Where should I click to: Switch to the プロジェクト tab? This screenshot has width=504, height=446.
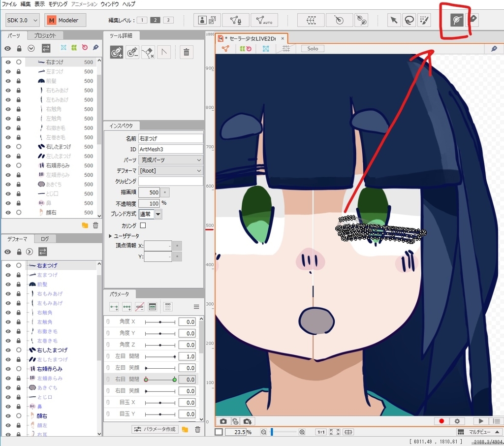point(45,35)
